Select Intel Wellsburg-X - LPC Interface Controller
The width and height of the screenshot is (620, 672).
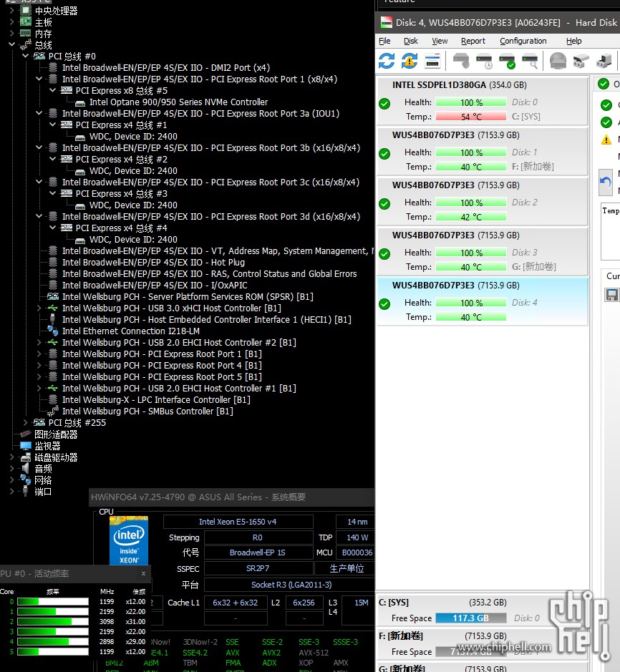point(156,399)
